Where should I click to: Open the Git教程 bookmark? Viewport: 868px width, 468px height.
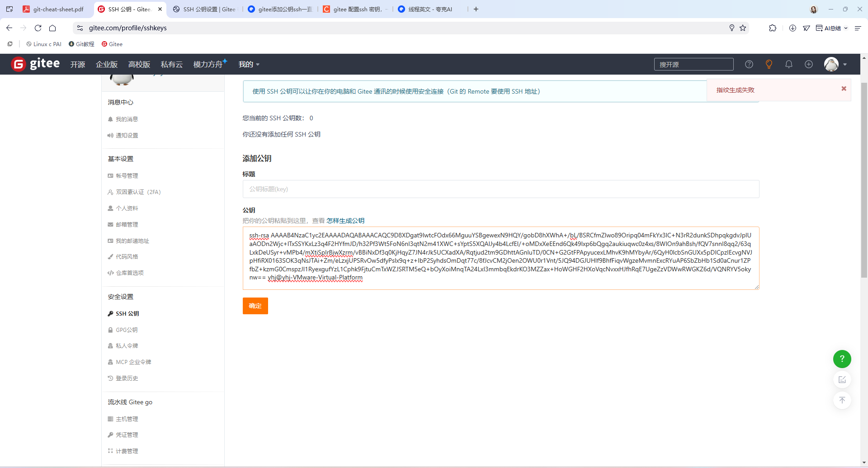(x=81, y=44)
